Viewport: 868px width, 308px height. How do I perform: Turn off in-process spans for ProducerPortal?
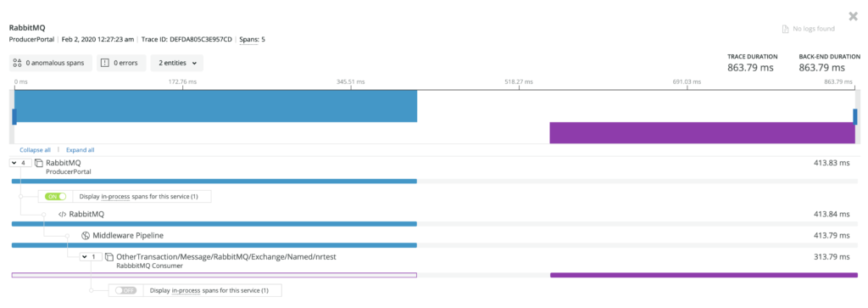click(55, 196)
